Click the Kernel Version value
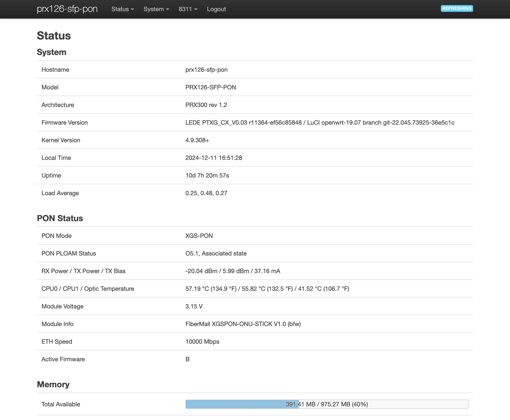The image size is (510, 420). click(197, 140)
